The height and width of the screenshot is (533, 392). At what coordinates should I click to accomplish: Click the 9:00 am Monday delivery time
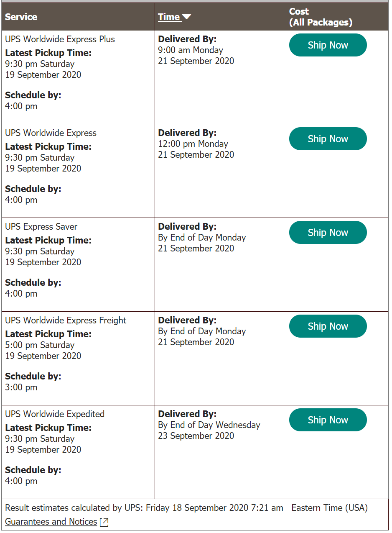tap(191, 50)
